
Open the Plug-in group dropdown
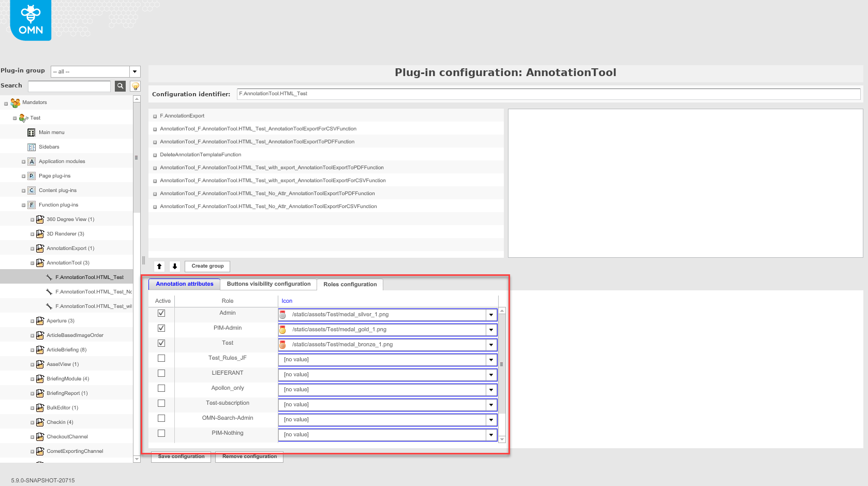coord(134,71)
